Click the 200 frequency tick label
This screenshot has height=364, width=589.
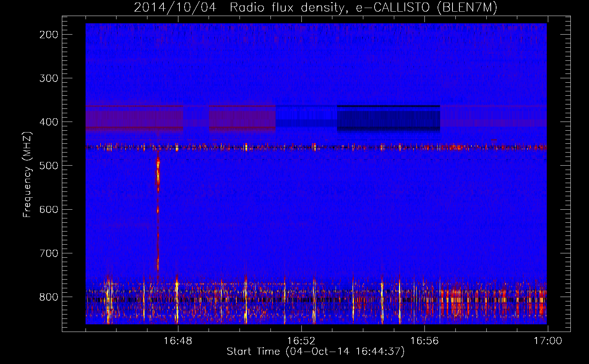pyautogui.click(x=49, y=35)
